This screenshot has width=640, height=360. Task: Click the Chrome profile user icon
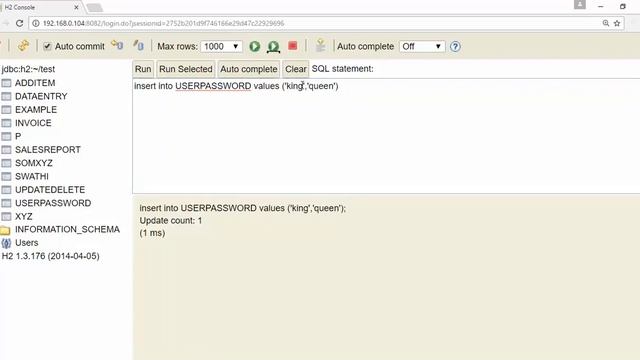tap(580, 4)
